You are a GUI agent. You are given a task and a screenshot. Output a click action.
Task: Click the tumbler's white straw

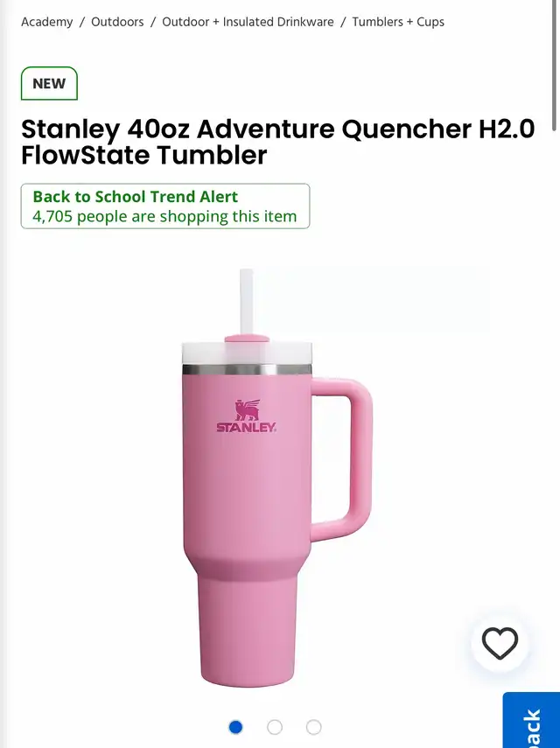click(x=246, y=302)
